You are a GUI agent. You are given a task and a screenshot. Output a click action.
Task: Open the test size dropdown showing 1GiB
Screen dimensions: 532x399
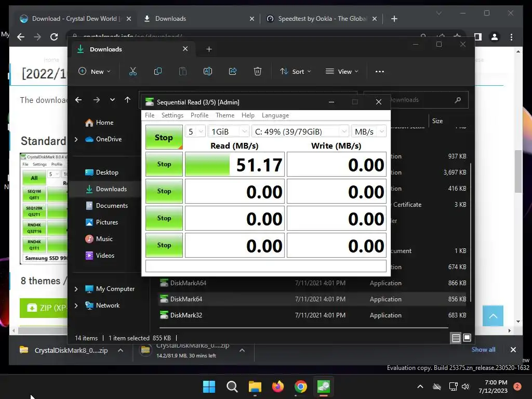point(229,131)
